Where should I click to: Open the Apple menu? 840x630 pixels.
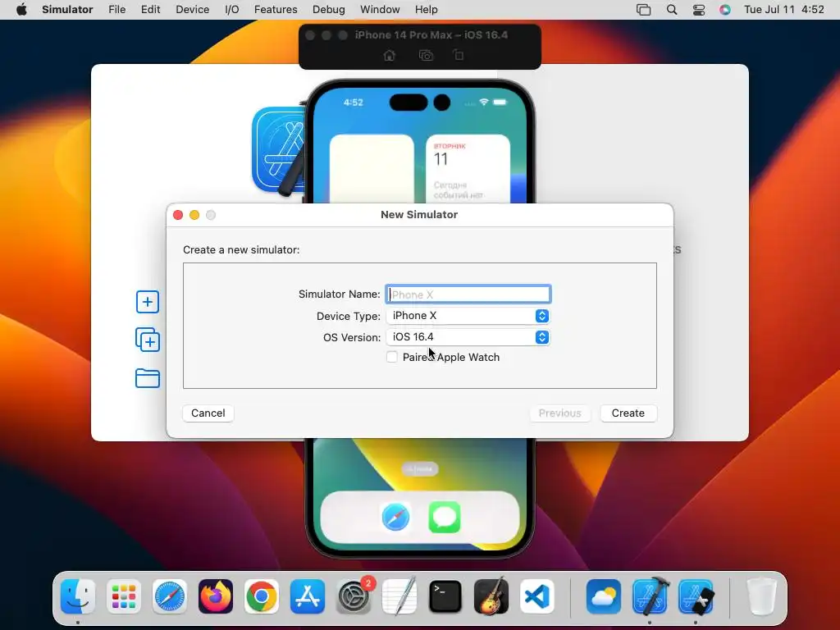click(x=21, y=10)
